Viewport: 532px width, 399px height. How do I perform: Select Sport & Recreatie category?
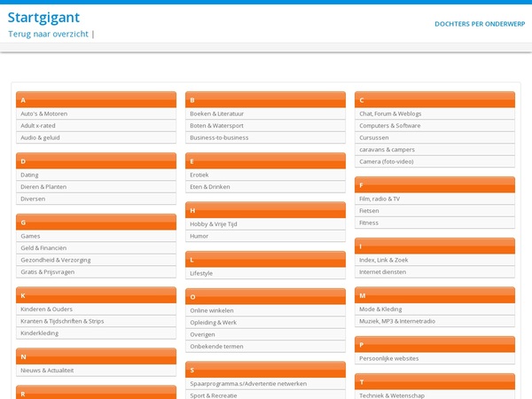click(x=265, y=395)
